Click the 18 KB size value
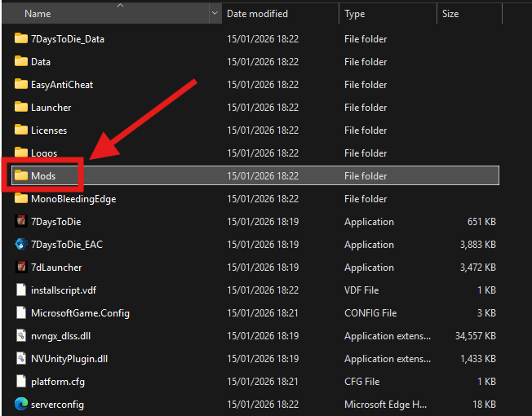Image resolution: width=532 pixels, height=416 pixels. point(484,405)
